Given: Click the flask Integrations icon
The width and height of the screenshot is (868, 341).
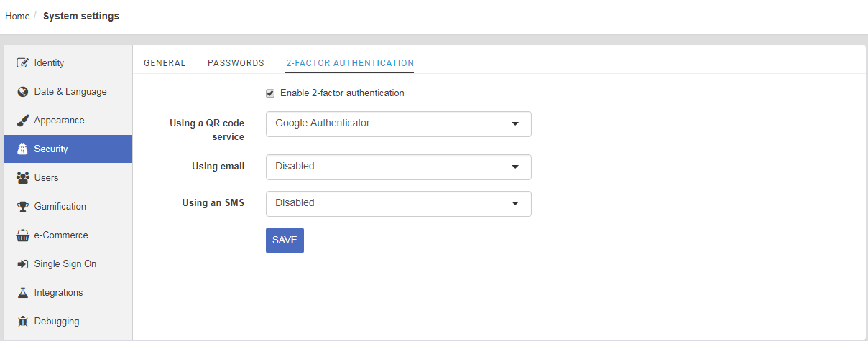Looking at the screenshot, I should pos(22,293).
